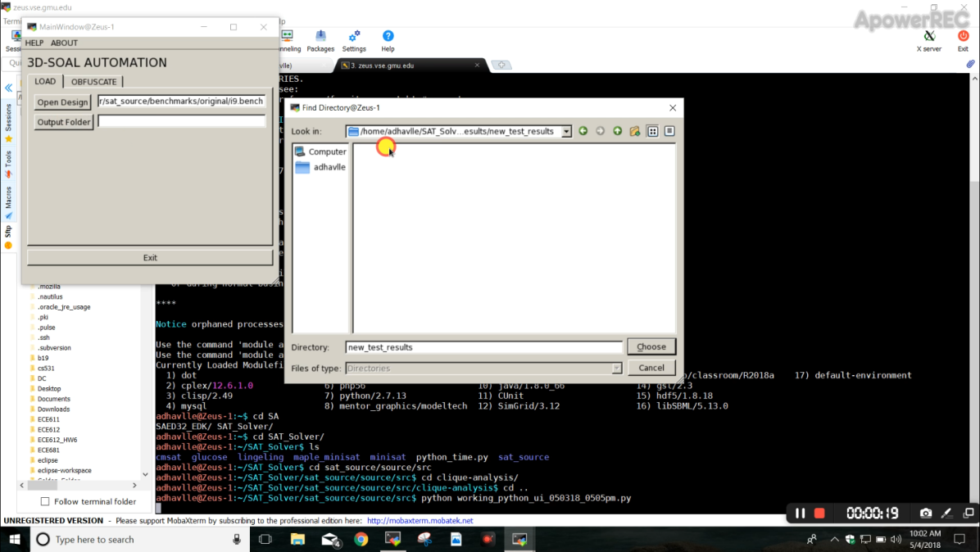Switch Find Directory to detail view
Image resolution: width=980 pixels, height=552 pixels.
point(669,131)
